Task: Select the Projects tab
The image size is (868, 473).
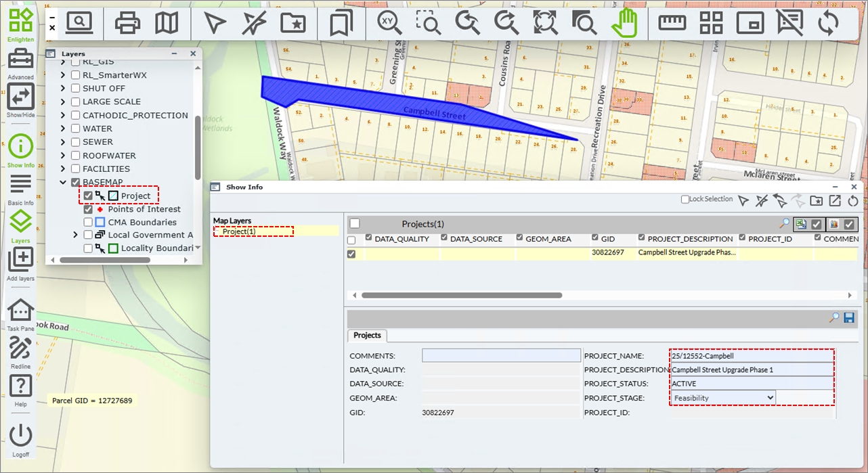Action: point(367,336)
